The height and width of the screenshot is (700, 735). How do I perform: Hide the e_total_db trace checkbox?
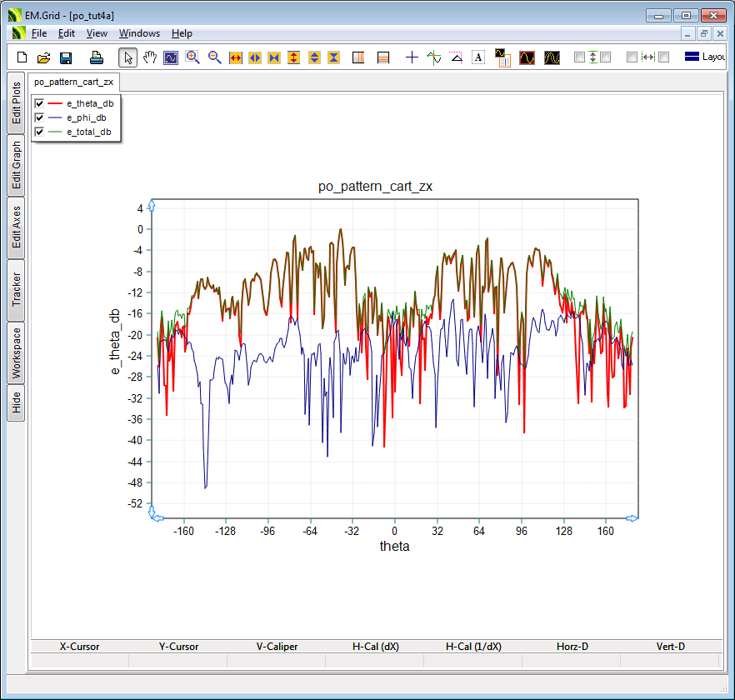(x=39, y=132)
